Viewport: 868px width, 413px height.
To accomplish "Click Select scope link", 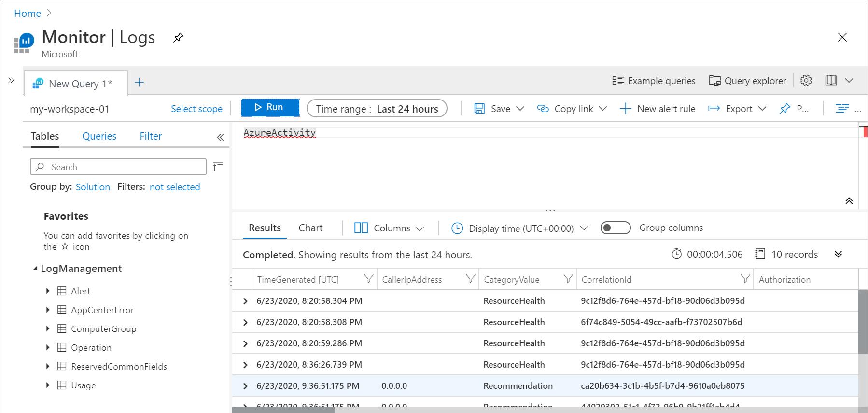I will 196,109.
